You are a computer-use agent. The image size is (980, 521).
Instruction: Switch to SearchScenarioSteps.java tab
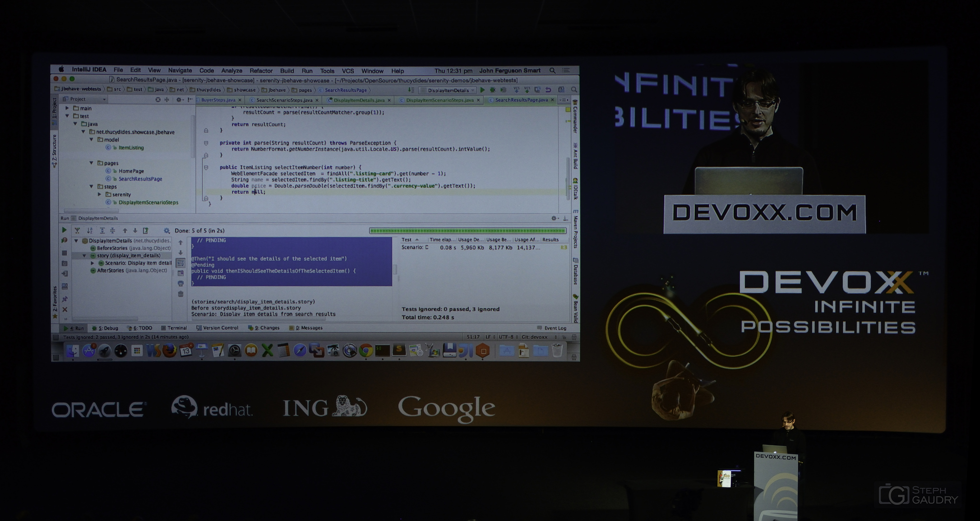click(x=284, y=100)
